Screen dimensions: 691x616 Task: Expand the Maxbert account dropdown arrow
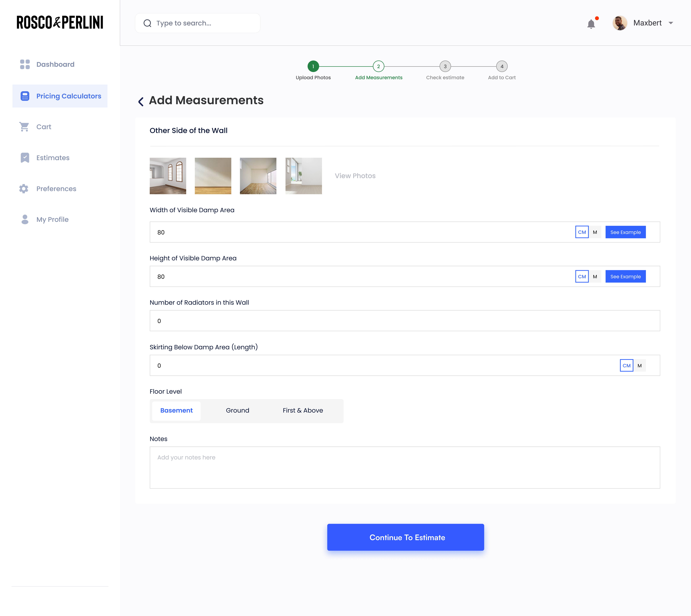coord(671,23)
